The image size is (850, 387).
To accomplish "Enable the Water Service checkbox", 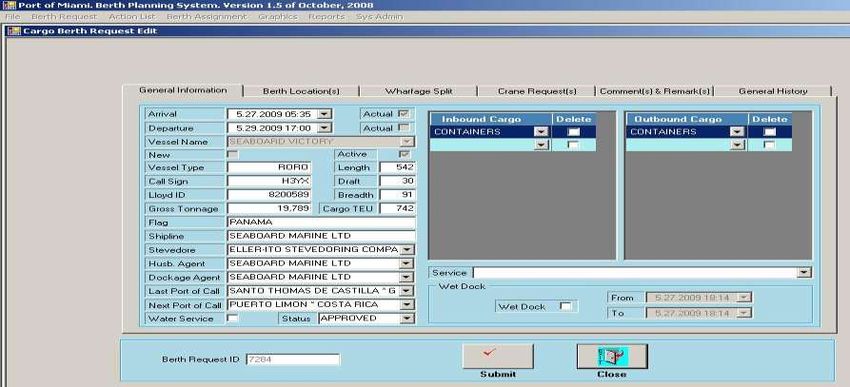I will click(x=233, y=319).
